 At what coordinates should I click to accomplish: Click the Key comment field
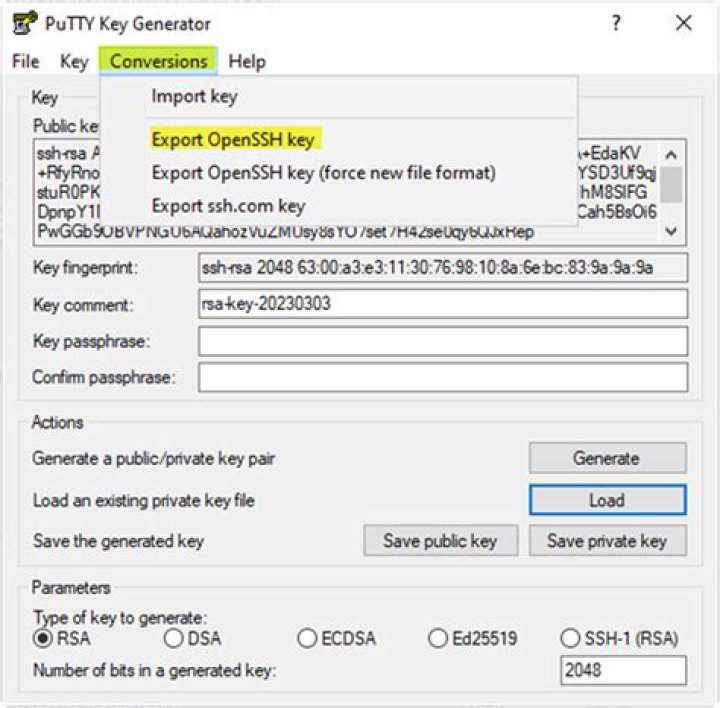(443, 303)
